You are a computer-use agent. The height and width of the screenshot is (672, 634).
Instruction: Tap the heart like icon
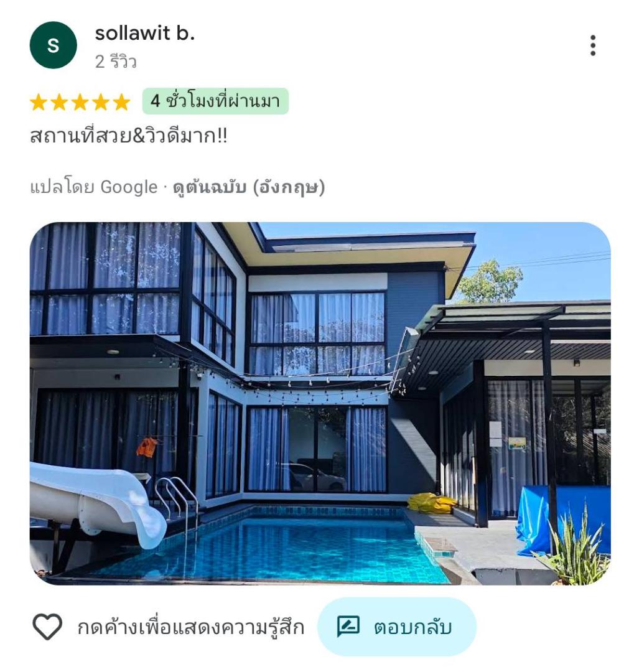coord(47,627)
